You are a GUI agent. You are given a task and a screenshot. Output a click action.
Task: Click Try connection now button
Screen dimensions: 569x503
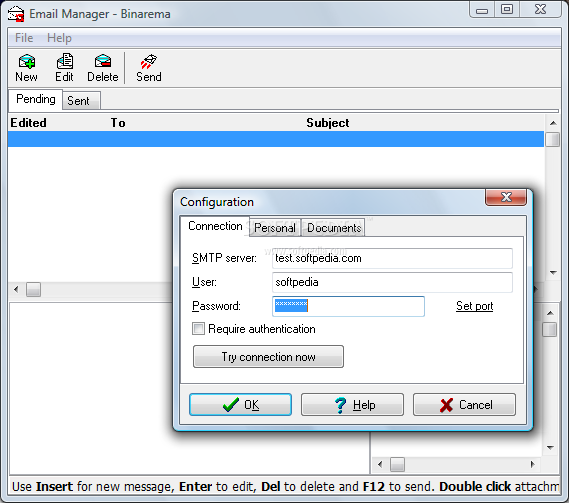pos(269,357)
